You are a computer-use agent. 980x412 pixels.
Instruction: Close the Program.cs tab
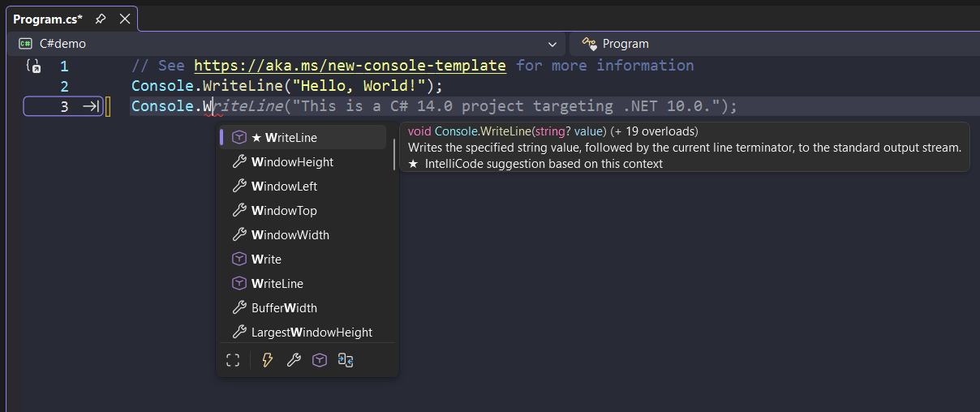click(125, 19)
